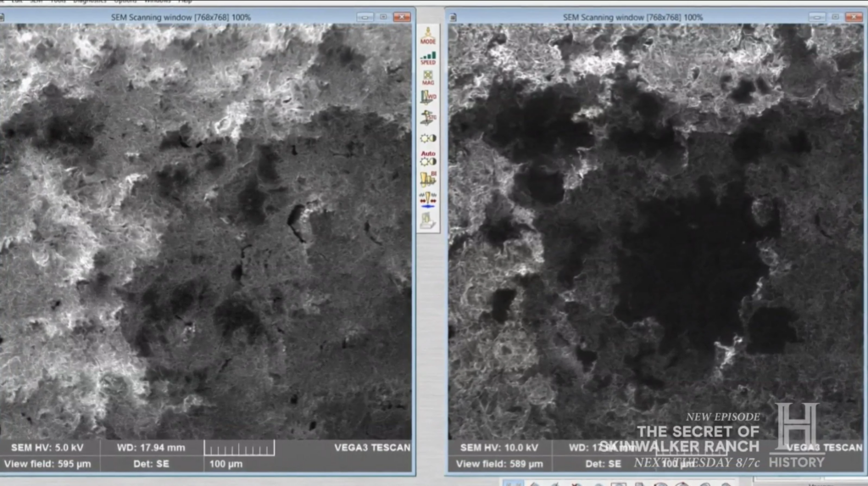
Task: Open the scan SPEED control
Action: pyautogui.click(x=428, y=58)
